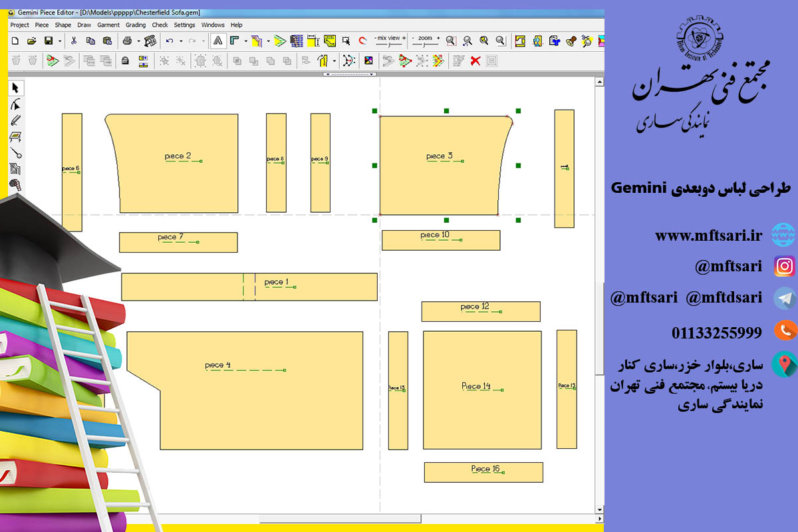Select pattern Piece 16
Screen dimensions: 798x532
point(483,472)
